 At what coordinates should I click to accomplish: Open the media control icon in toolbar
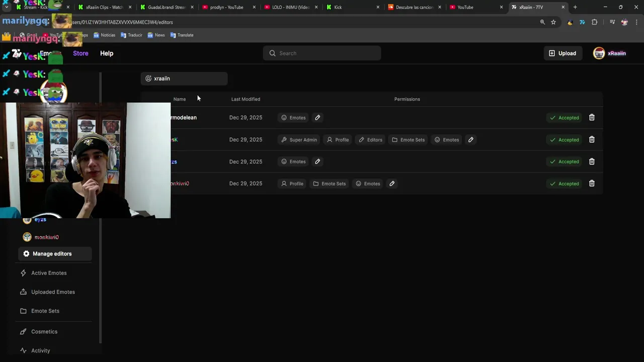(x=612, y=22)
